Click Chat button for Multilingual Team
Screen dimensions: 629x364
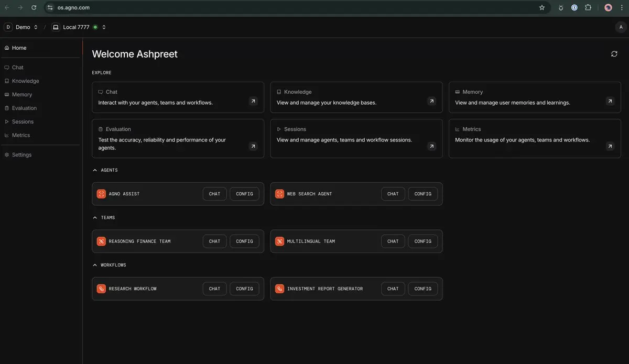(x=393, y=241)
